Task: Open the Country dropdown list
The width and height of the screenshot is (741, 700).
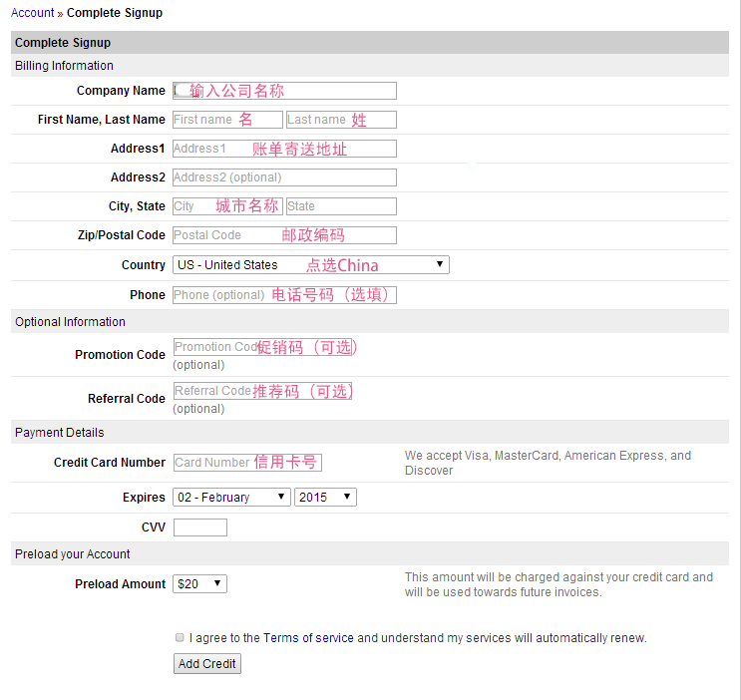Action: [310, 265]
